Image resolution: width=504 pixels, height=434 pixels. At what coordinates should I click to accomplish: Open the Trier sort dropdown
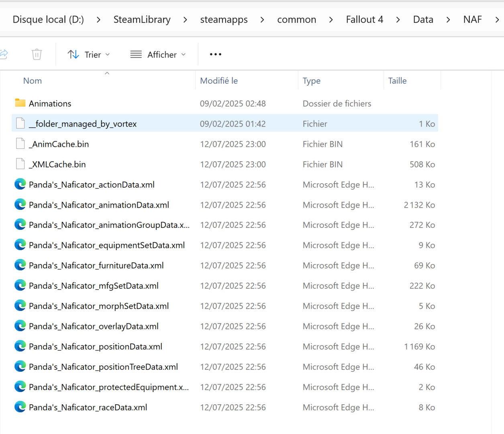pyautogui.click(x=89, y=54)
